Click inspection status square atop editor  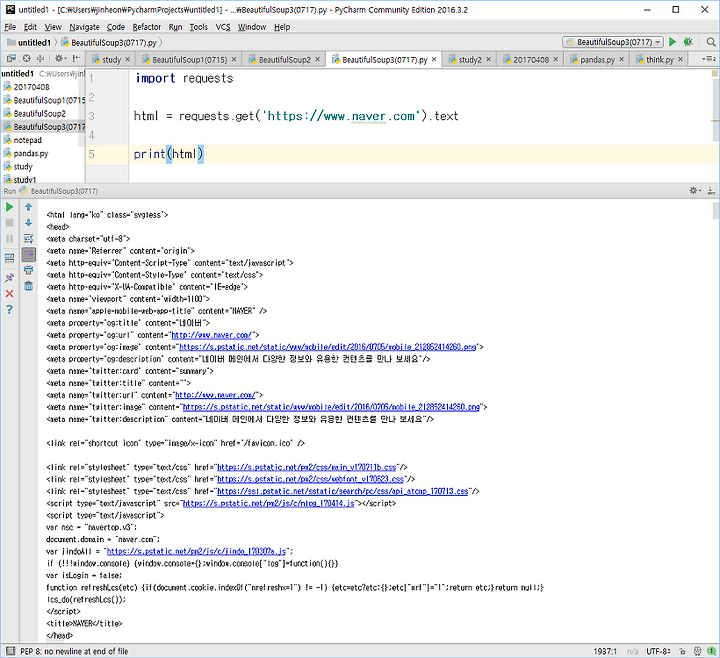[x=714, y=73]
